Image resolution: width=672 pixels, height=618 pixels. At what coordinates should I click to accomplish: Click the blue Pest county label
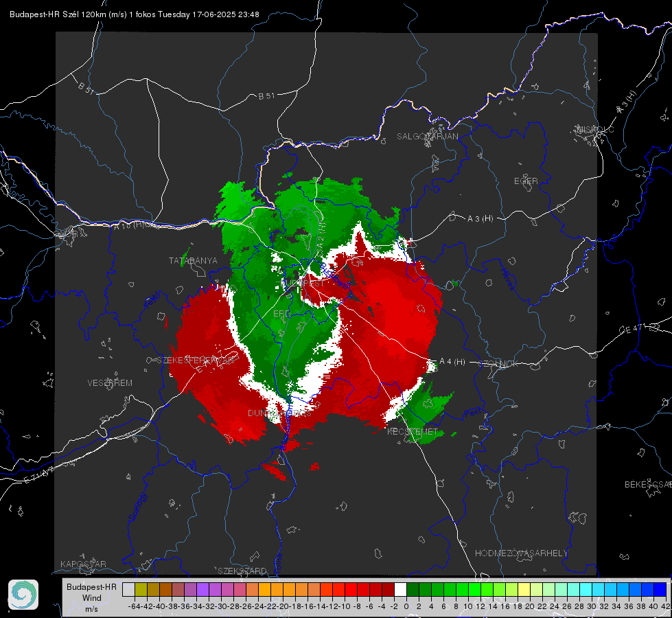click(472, 413)
